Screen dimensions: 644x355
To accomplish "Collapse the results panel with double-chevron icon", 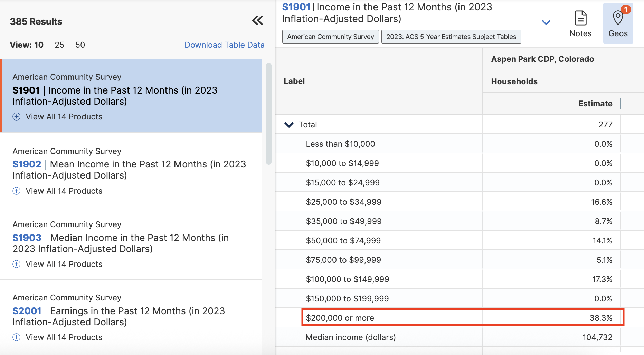I will (257, 21).
